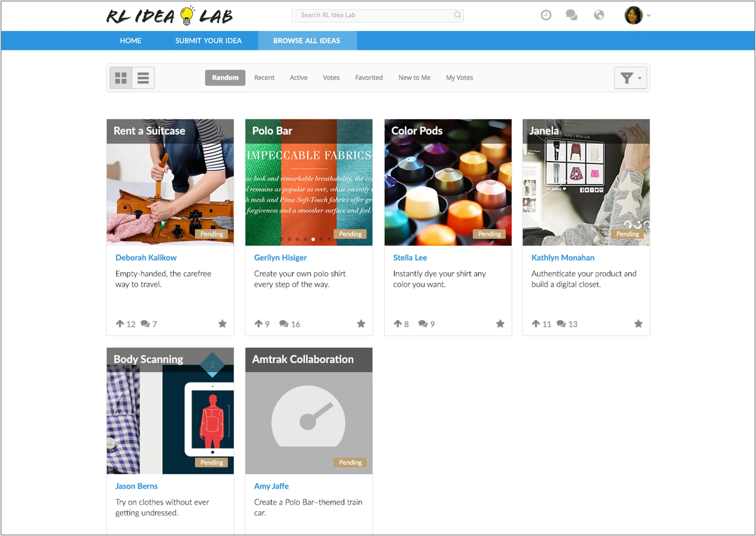Click the search magnifier icon

point(457,15)
